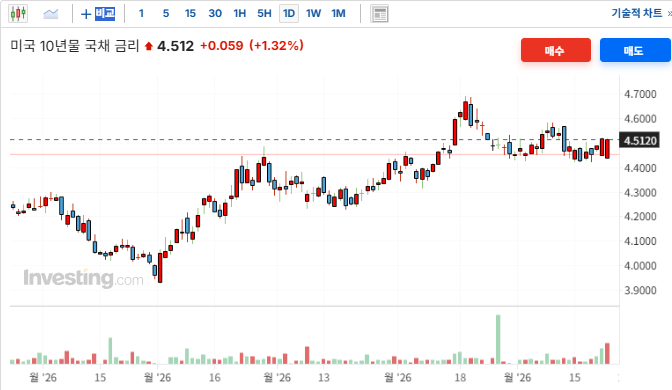Select the 1D interval
This screenshot has width=672, height=390.
click(289, 14)
